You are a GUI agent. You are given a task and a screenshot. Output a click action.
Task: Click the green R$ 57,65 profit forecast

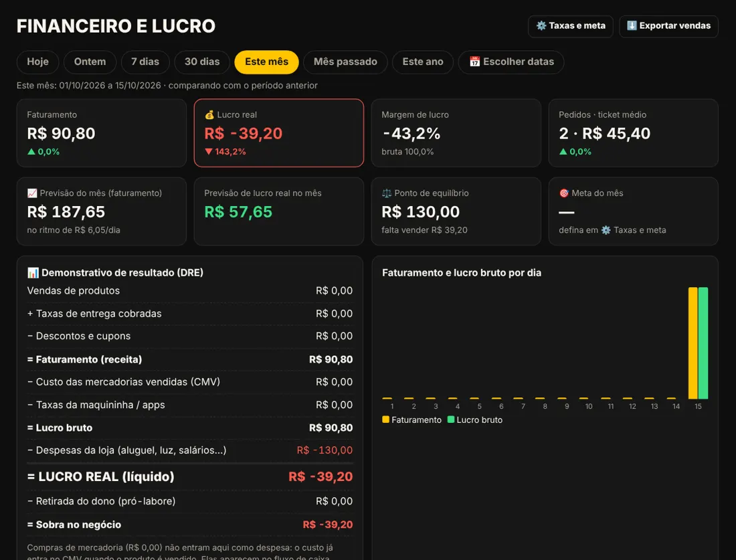tap(238, 211)
